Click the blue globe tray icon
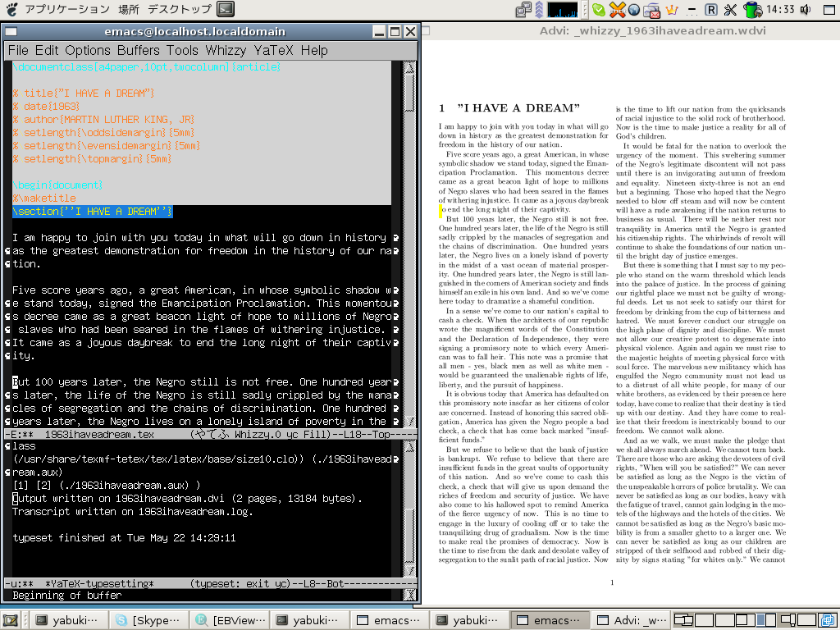The width and height of the screenshot is (840, 630). tap(634, 10)
